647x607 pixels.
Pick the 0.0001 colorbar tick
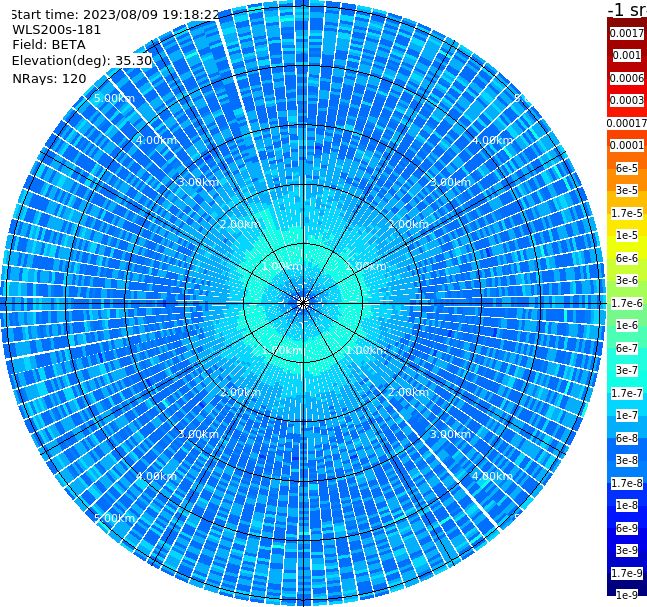coord(627,145)
